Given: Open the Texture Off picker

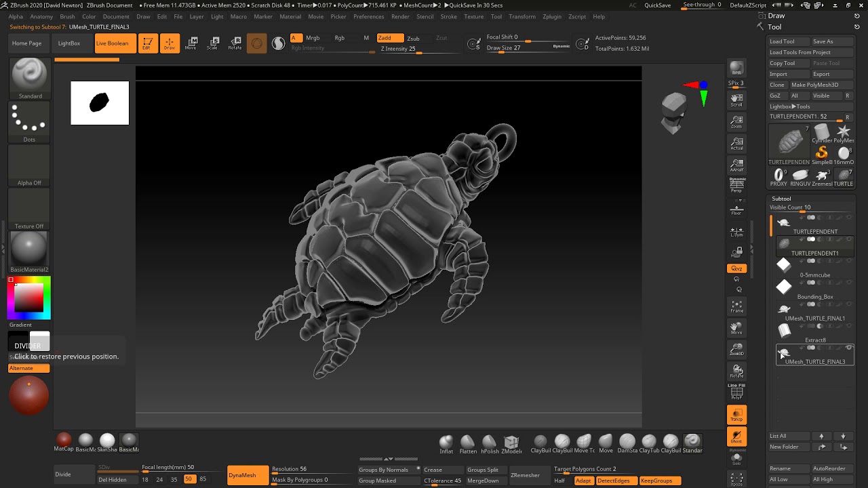Looking at the screenshot, I should pyautogui.click(x=29, y=209).
